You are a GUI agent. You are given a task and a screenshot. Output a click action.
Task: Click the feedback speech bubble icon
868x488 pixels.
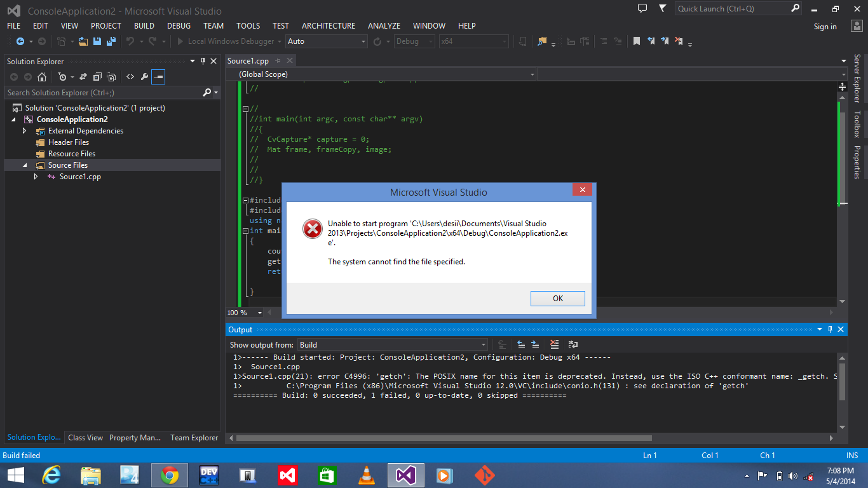(x=642, y=8)
